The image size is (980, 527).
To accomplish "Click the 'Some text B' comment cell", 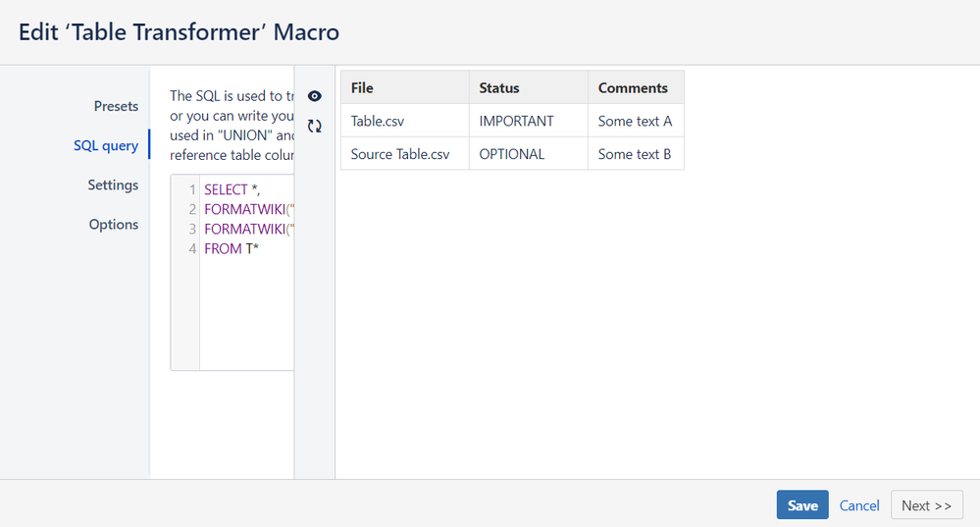I will 635,154.
